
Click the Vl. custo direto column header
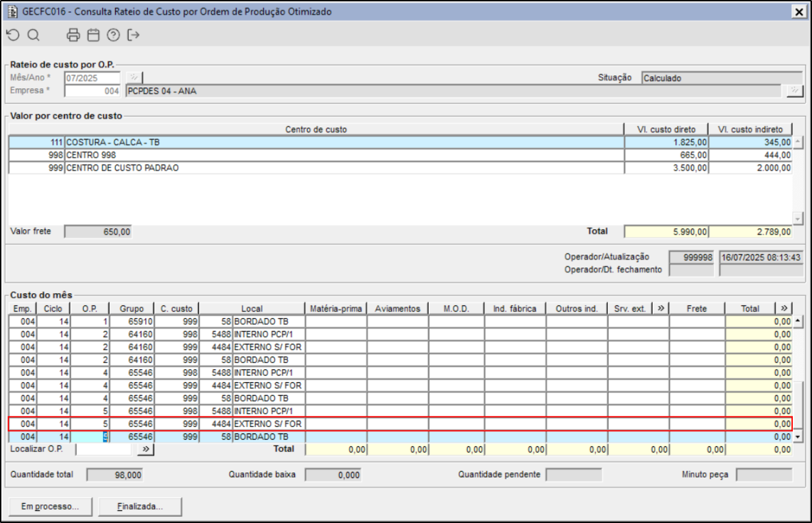(666, 129)
